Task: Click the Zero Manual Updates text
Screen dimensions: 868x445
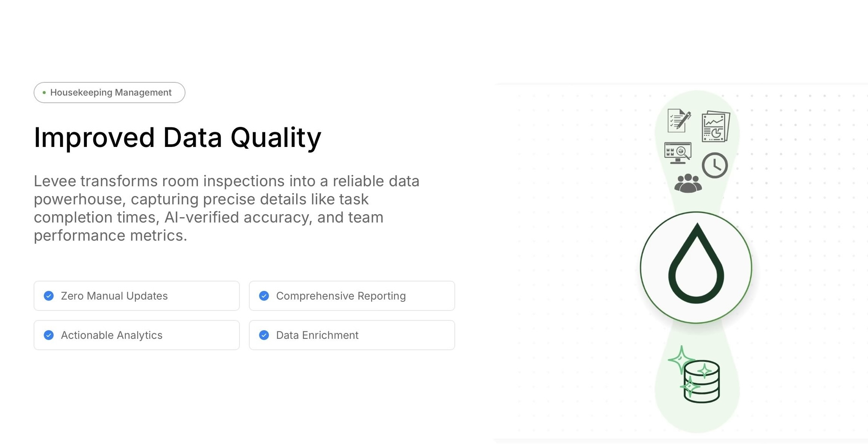Action: pos(114,296)
